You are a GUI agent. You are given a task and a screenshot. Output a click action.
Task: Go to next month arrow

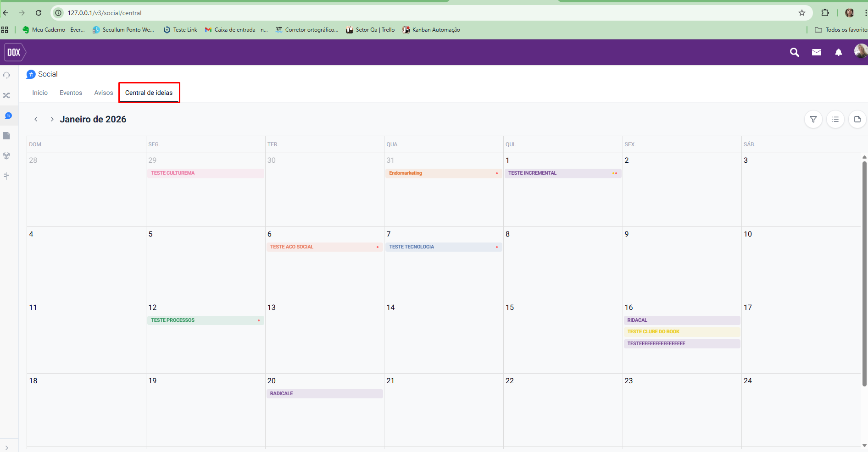52,119
